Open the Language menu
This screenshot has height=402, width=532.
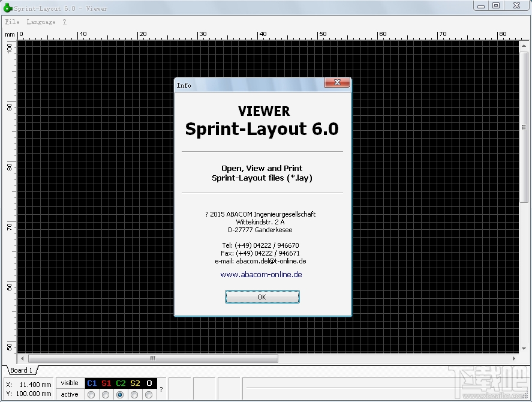[40, 22]
